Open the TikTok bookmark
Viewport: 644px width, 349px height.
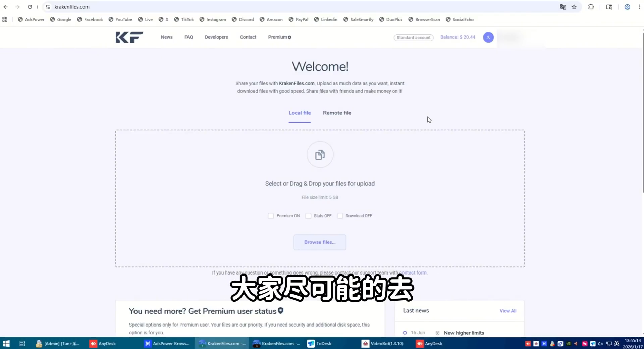pos(184,19)
